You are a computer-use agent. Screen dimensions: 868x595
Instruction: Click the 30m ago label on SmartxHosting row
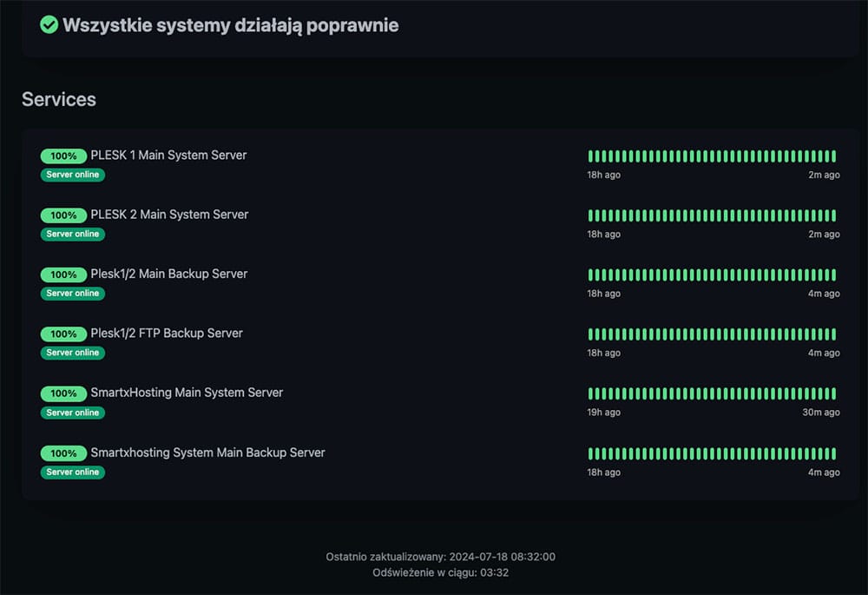click(x=821, y=413)
